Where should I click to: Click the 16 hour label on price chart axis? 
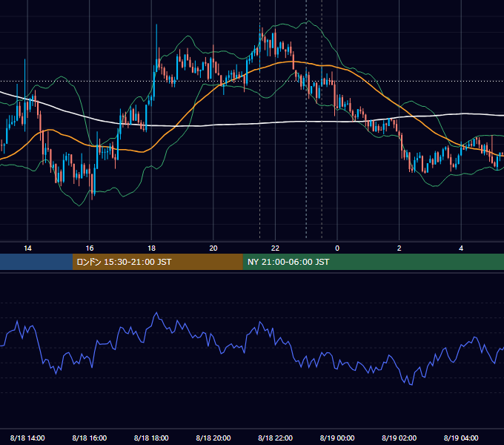(x=90, y=248)
